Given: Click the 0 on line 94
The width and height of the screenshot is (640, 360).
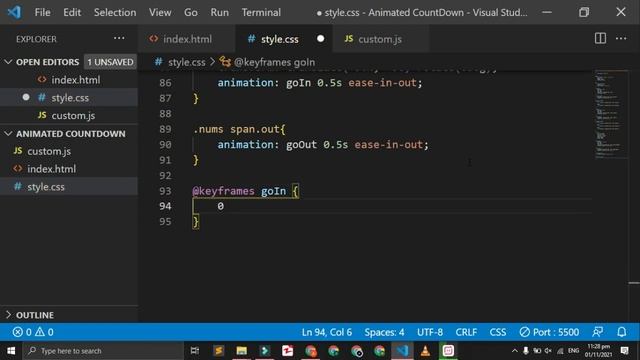Looking at the screenshot, I should click(220, 206).
